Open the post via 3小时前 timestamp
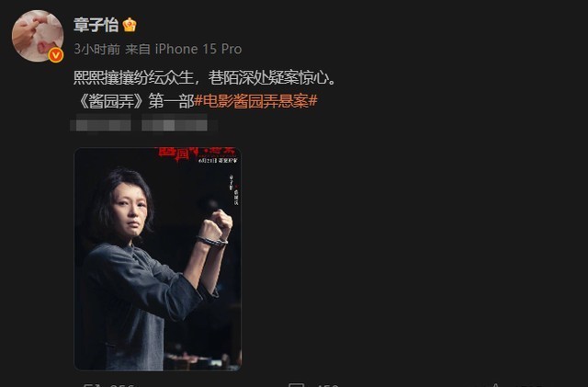The width and height of the screenshot is (588, 387). (96, 49)
